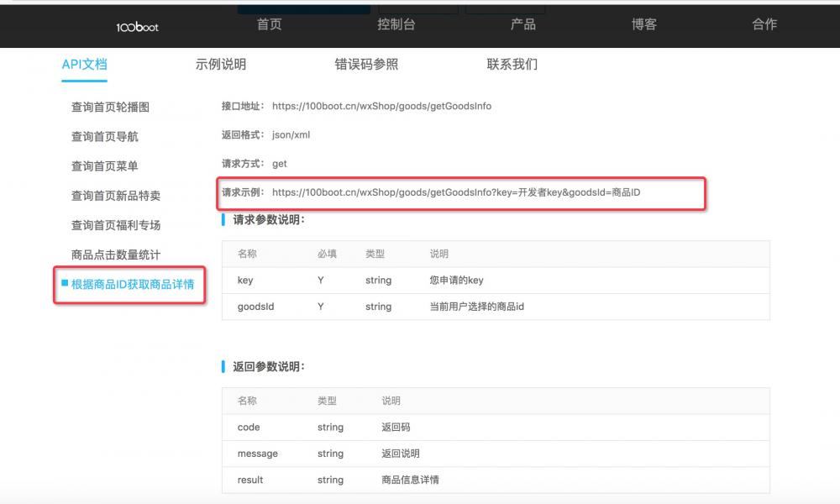
Task: Click the 商品信息详情 description cell
Action: (x=411, y=480)
